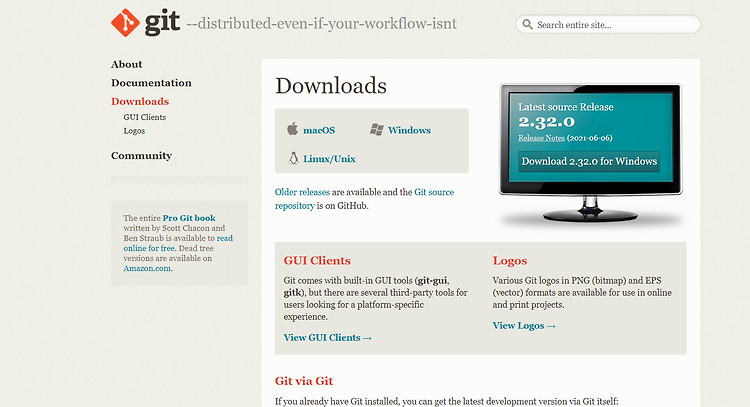Click the Git diamond logo icon

click(x=125, y=22)
